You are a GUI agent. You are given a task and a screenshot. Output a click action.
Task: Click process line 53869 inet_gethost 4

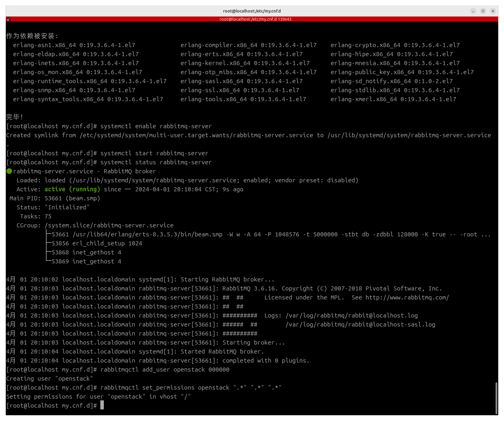(x=86, y=262)
